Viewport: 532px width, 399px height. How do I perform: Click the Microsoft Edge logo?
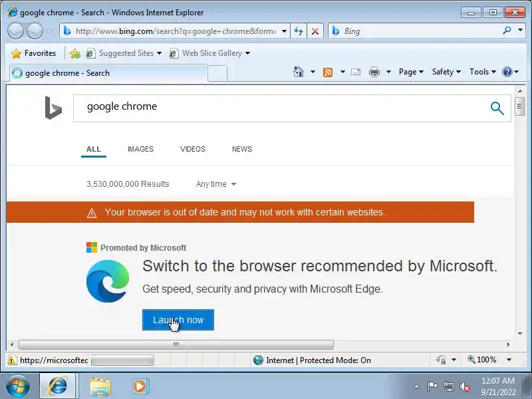(108, 281)
